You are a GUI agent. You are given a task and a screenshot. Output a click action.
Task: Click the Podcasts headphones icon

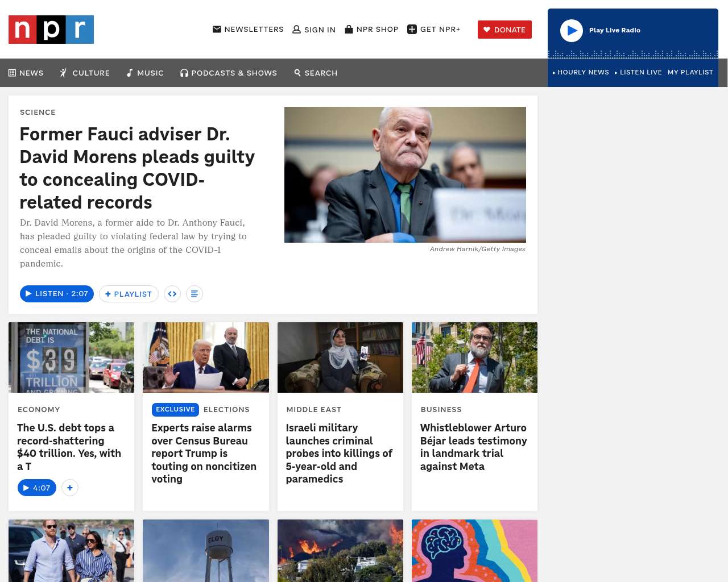click(x=184, y=73)
